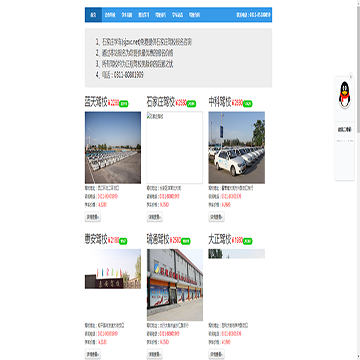This screenshot has width=360, height=360.
Task: Open the last menu item in blue navigation bar
Action: point(194,15)
